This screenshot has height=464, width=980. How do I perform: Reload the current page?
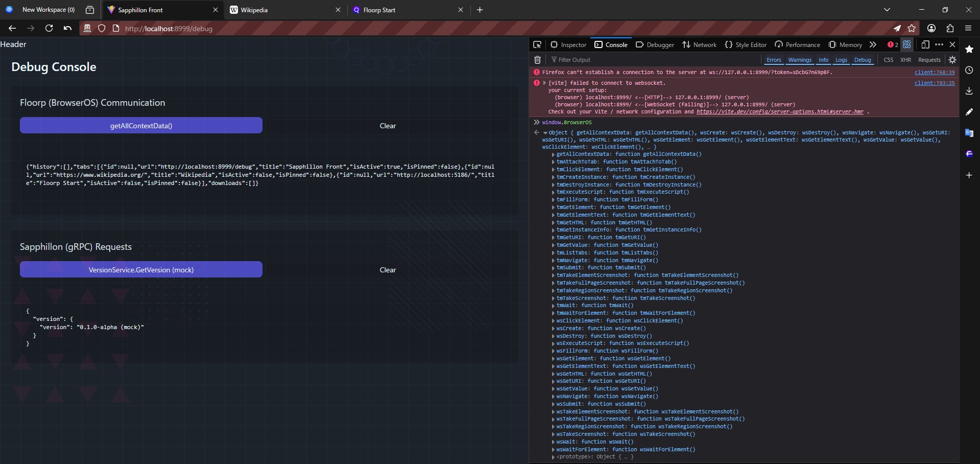pos(49,28)
